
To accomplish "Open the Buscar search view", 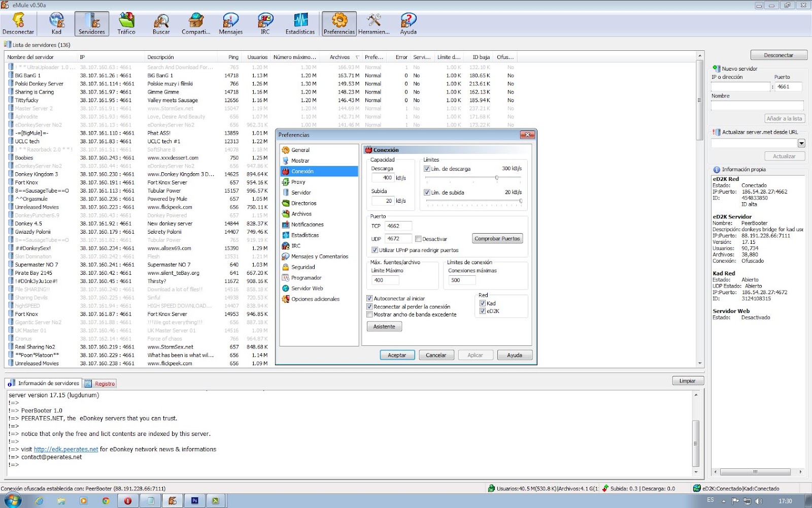I will (160, 23).
